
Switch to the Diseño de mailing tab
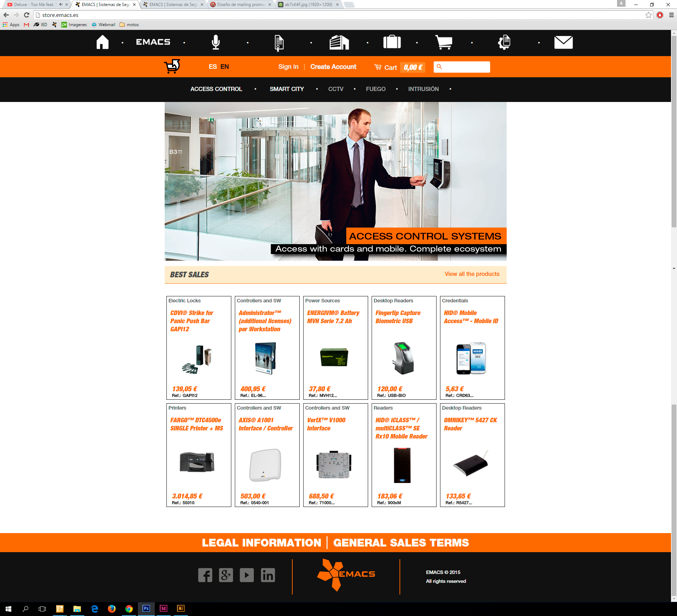pos(241,5)
